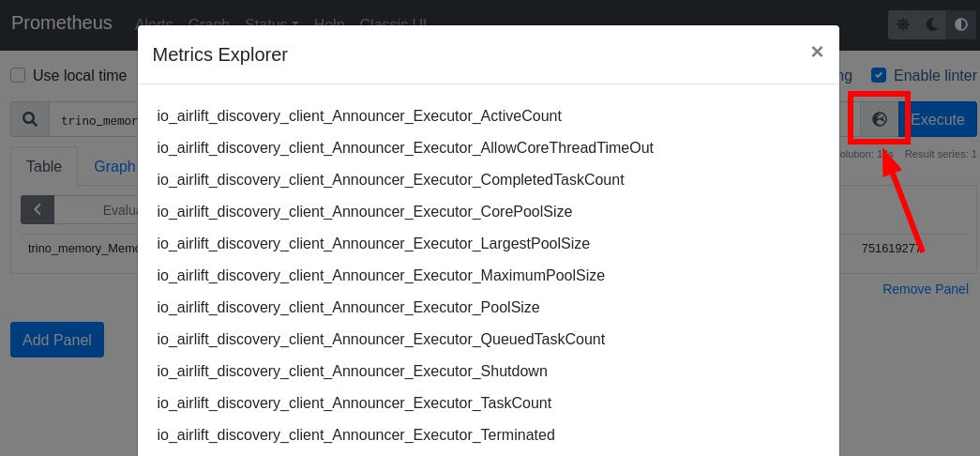The image size is (980, 456).
Task: Open metrics explorer globe icon
Action: 879,119
